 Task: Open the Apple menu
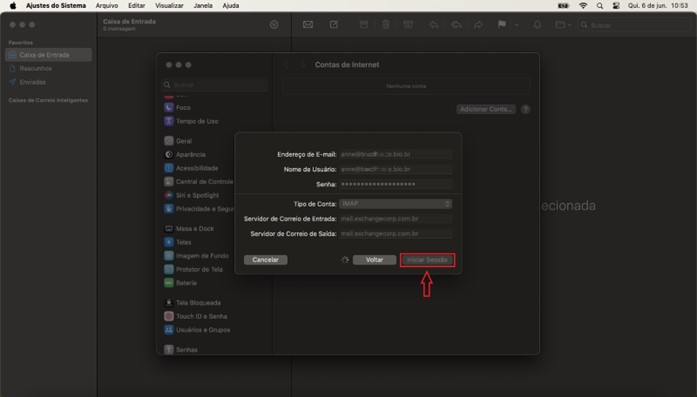click(x=13, y=6)
